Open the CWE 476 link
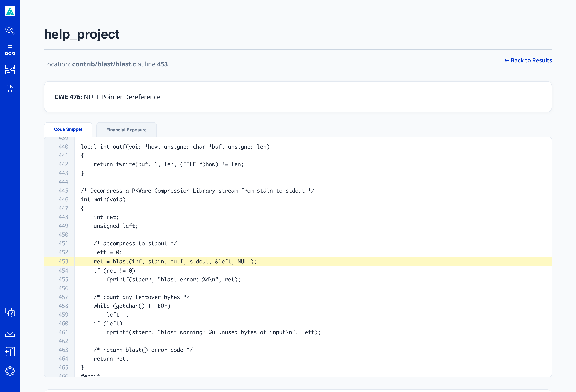This screenshot has width=576, height=392. coord(68,97)
